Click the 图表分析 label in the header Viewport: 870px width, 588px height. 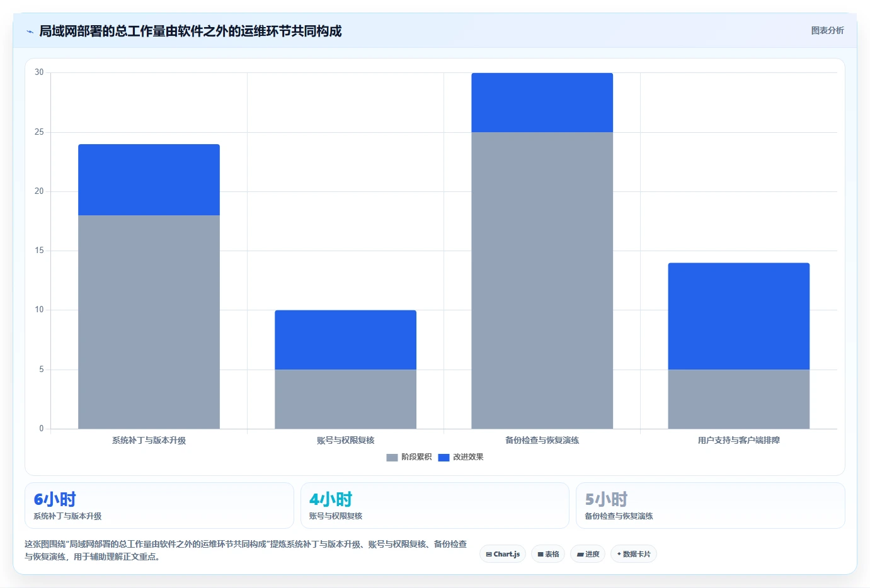tap(827, 30)
